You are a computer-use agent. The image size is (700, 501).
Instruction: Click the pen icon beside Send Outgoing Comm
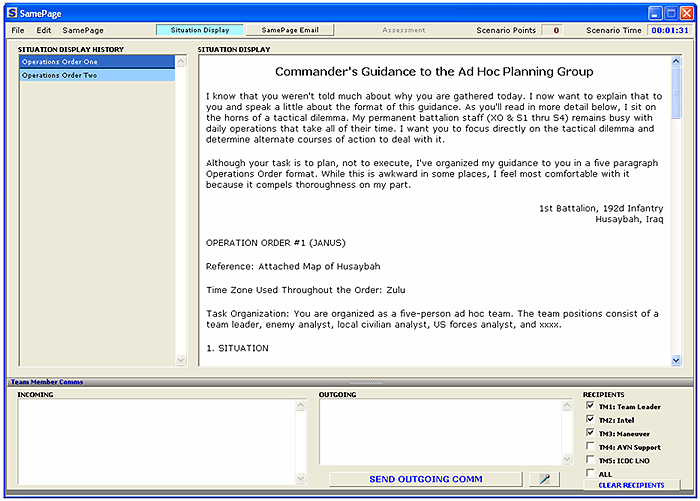click(x=545, y=479)
